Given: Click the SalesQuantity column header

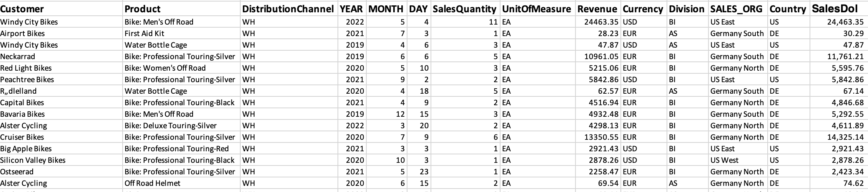Looking at the screenshot, I should (464, 9).
